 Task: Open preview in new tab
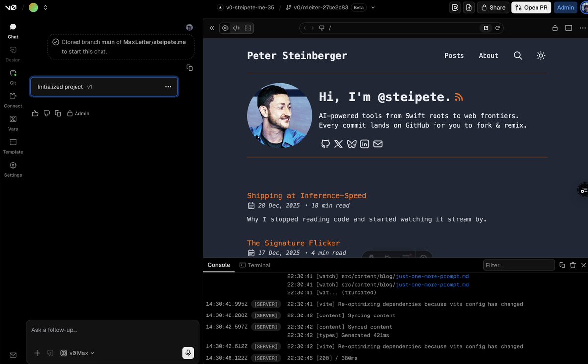(x=486, y=28)
